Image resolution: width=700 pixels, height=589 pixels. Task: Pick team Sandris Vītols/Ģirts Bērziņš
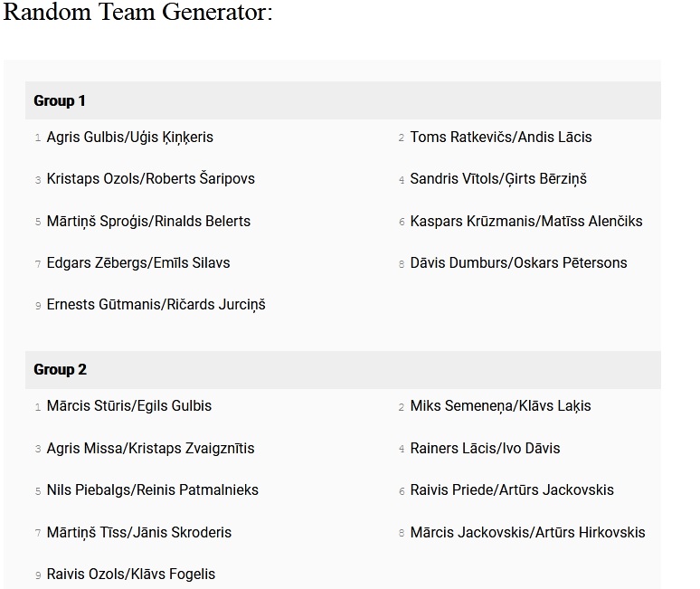(497, 179)
